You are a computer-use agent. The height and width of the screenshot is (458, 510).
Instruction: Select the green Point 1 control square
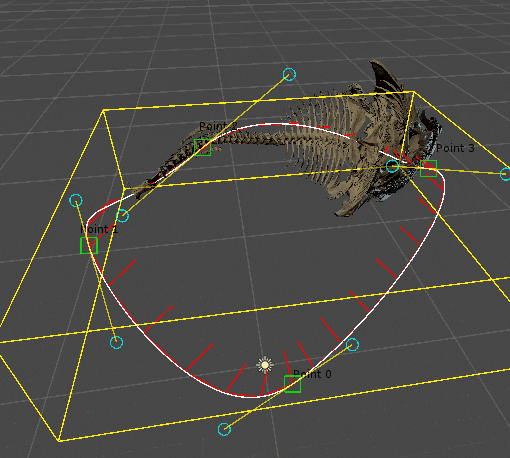89,245
